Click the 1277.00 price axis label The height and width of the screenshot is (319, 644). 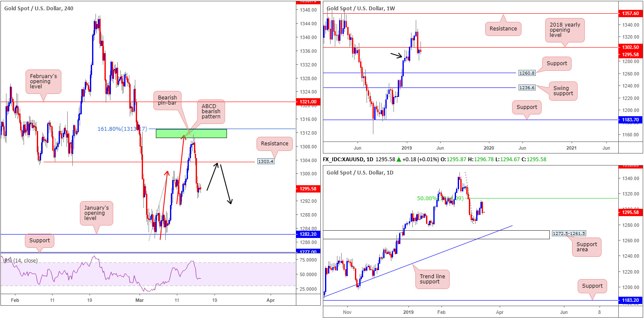point(308,252)
